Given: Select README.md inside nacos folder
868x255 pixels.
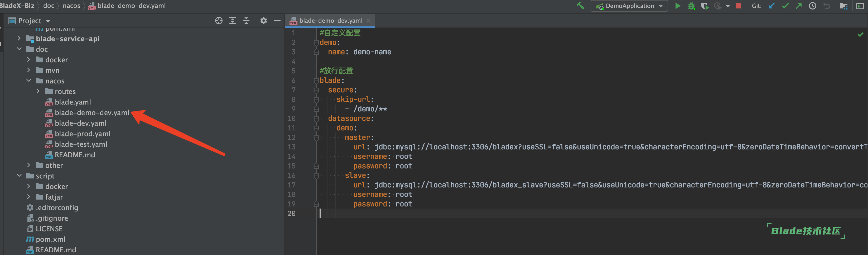Looking at the screenshot, I should coord(70,155).
